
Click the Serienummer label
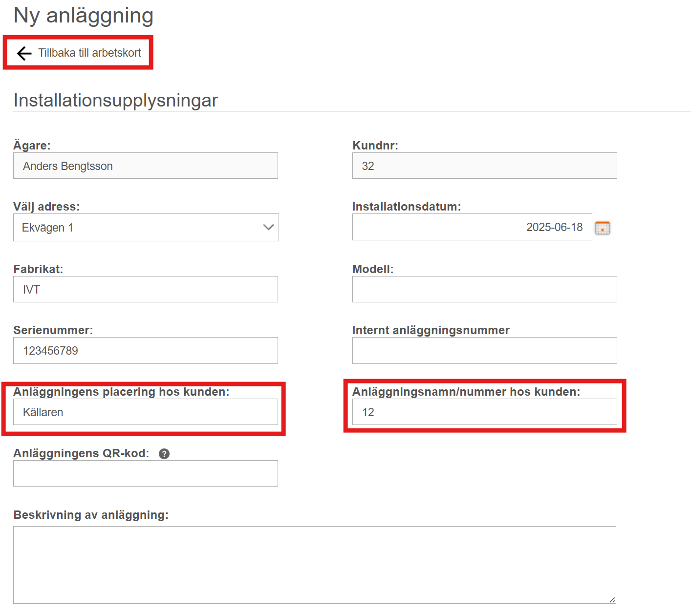[x=53, y=330]
